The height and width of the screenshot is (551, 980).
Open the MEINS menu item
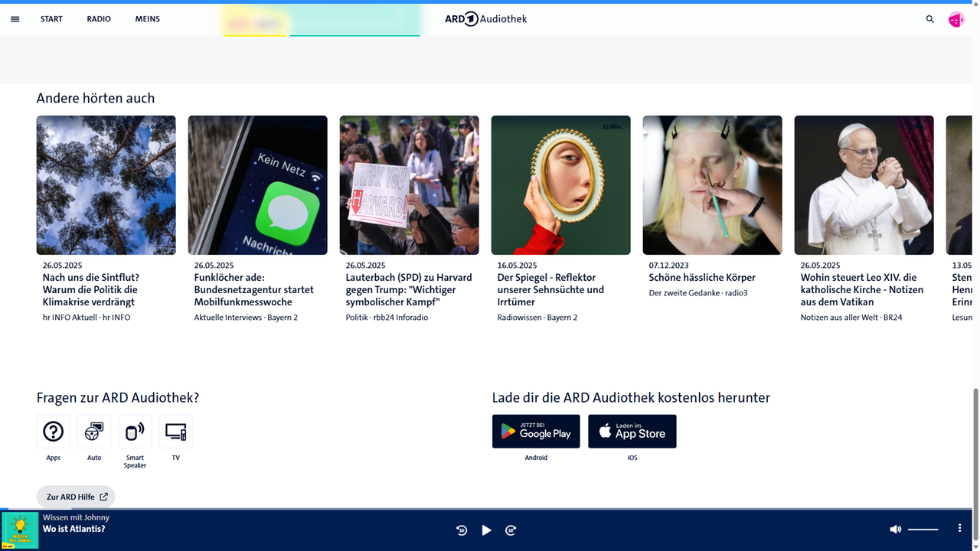click(148, 19)
